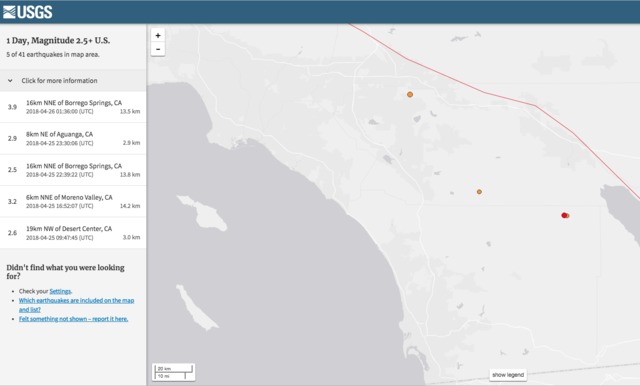The image size is (640, 386).
Task: Choose the 3.2 Moreno Valley earthquake entry
Action: click(x=73, y=201)
